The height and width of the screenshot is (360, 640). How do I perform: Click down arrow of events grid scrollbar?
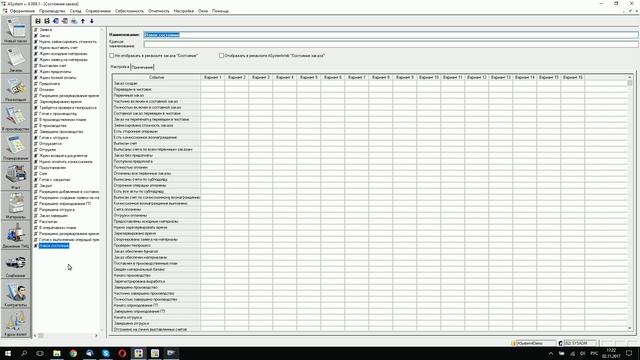click(630, 328)
